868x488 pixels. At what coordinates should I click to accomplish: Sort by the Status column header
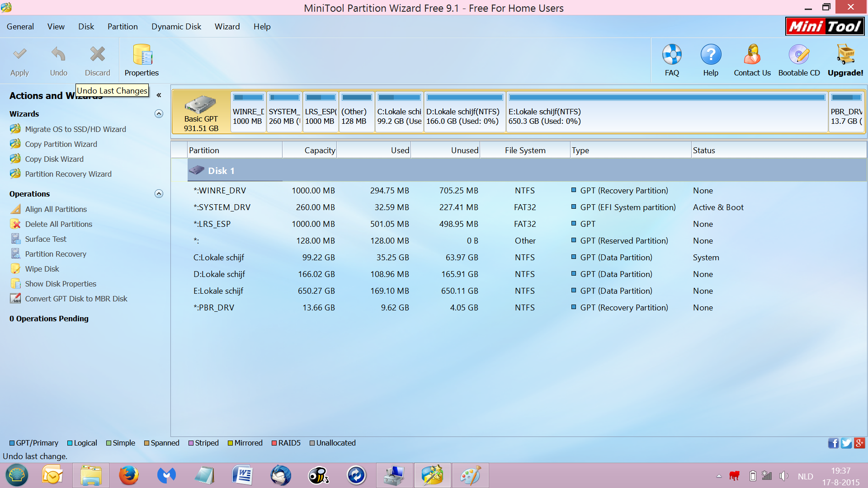coord(779,150)
